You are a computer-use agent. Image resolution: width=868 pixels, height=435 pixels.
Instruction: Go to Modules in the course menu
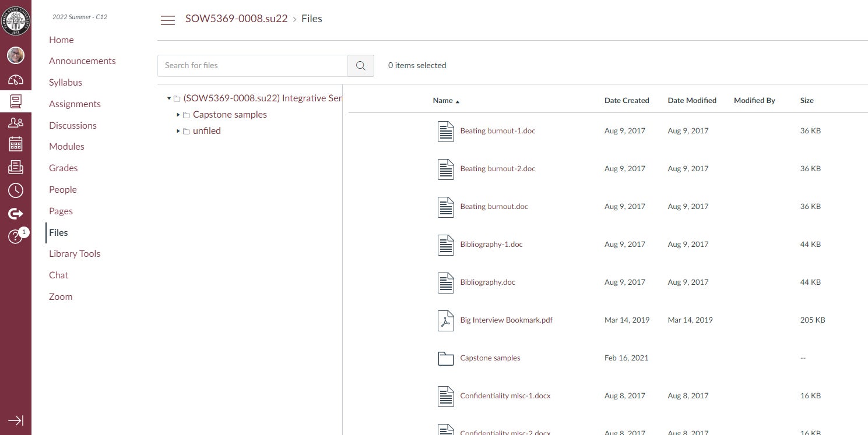(x=66, y=147)
